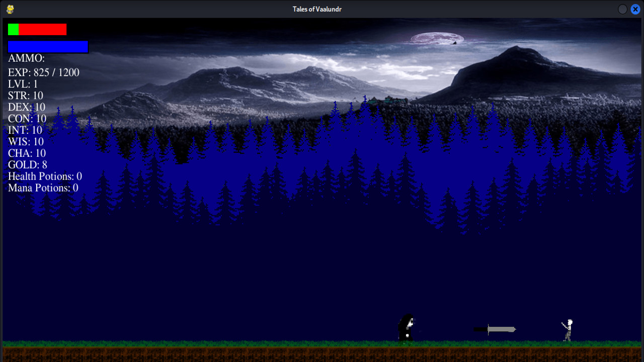644x362 pixels.
Task: Click the Tales of Vaalundr window title
Action: pyautogui.click(x=317, y=9)
